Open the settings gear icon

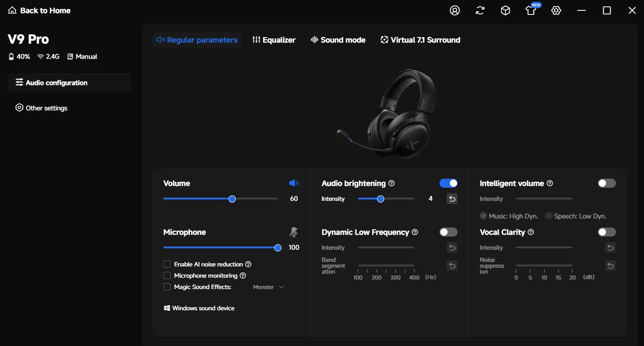click(556, 10)
